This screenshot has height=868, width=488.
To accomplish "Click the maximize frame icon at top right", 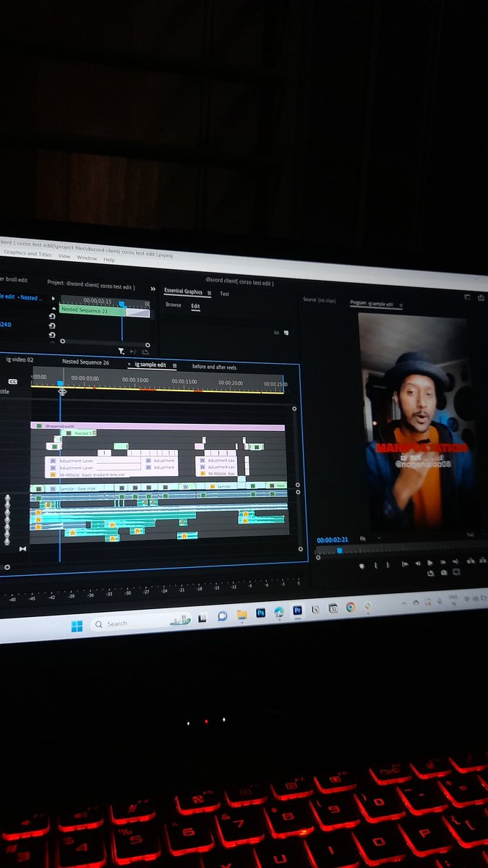I will [467, 297].
